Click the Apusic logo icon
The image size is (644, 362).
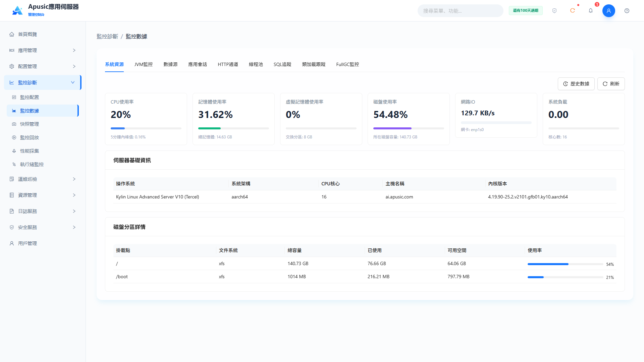pyautogui.click(x=17, y=10)
